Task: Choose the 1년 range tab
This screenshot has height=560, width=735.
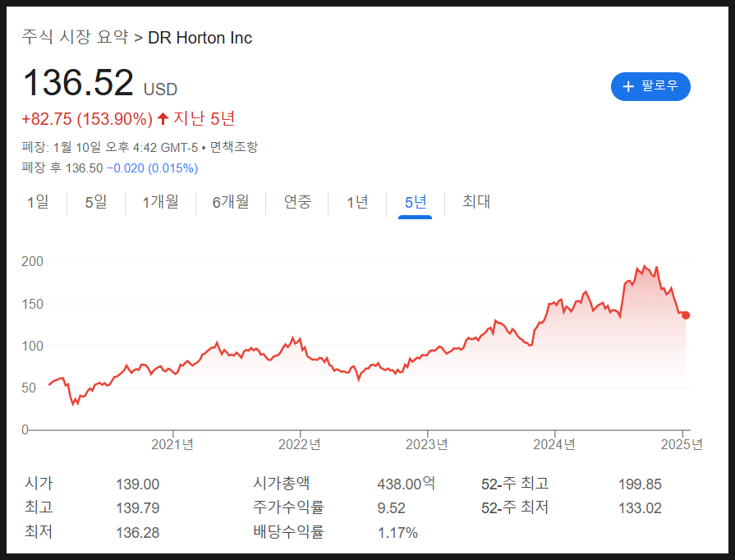Action: tap(357, 202)
